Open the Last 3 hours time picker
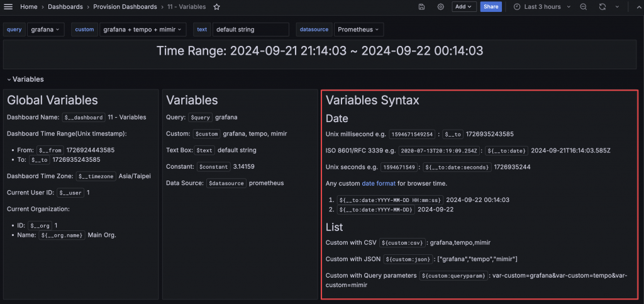Screen dimensions: 644x304 coord(541,6)
